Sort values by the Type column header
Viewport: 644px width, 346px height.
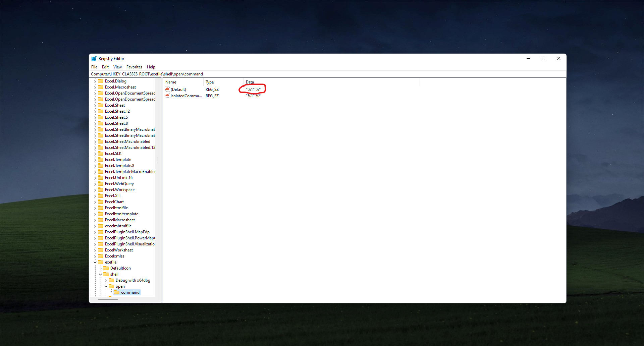click(223, 82)
